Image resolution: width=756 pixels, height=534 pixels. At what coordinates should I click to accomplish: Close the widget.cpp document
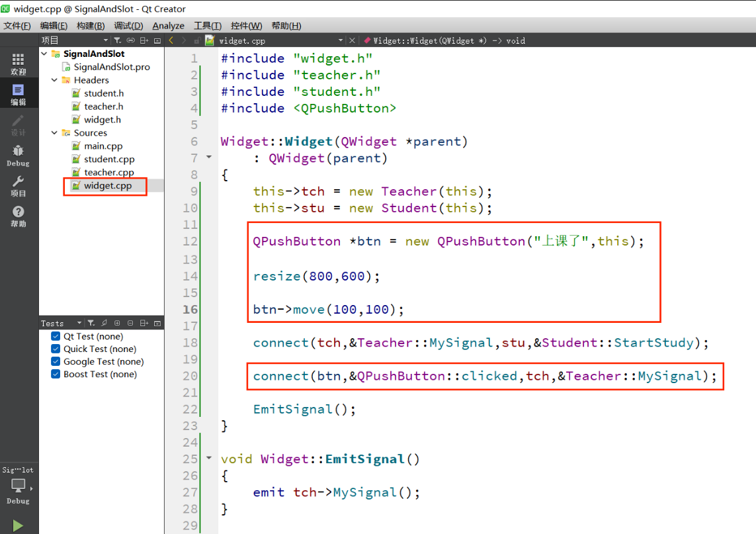pyautogui.click(x=352, y=40)
